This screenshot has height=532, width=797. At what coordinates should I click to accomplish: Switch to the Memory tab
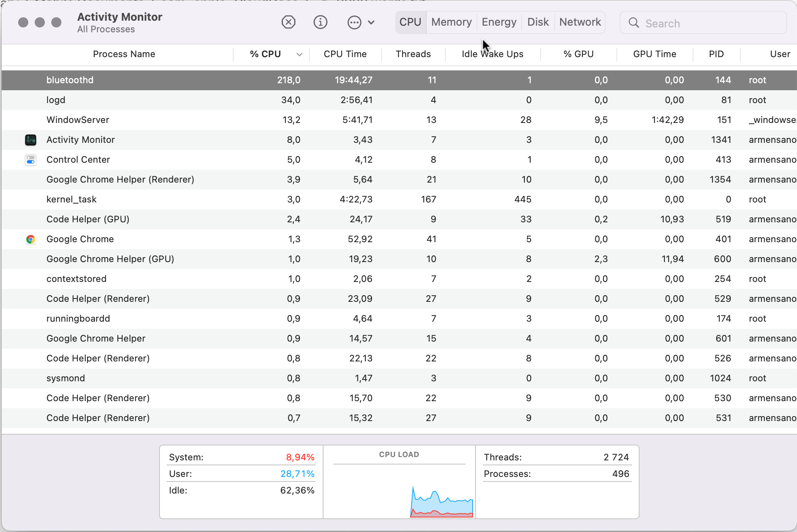tap(451, 22)
